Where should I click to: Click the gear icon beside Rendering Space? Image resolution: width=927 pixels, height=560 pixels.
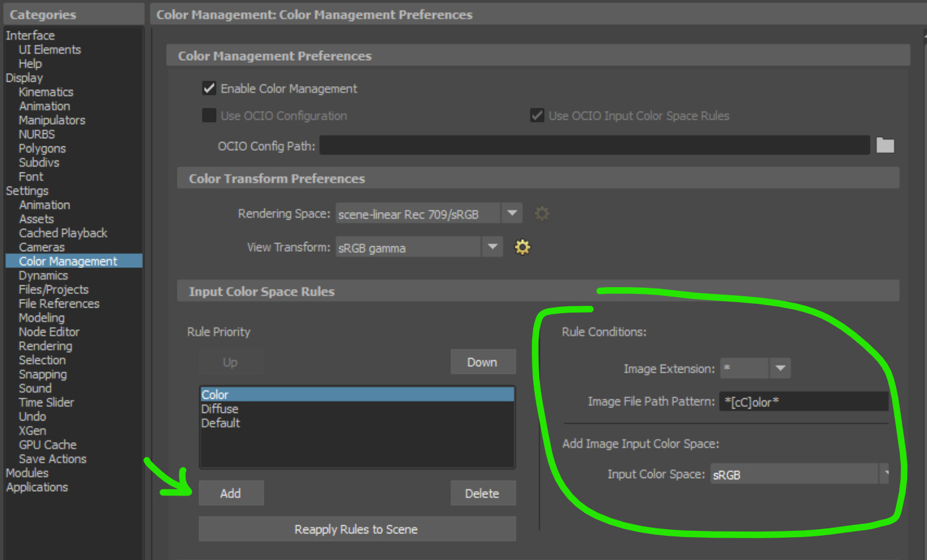pyautogui.click(x=541, y=213)
